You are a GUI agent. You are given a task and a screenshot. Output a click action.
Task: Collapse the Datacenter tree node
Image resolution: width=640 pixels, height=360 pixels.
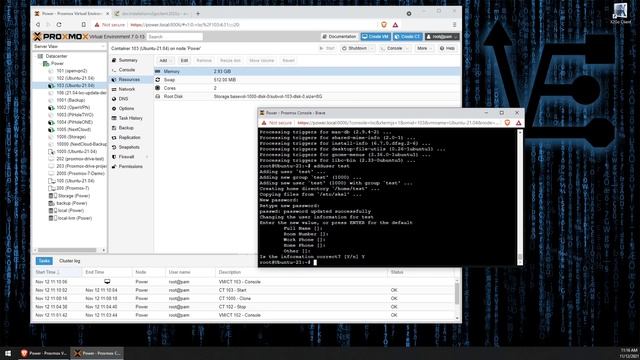tap(36, 56)
